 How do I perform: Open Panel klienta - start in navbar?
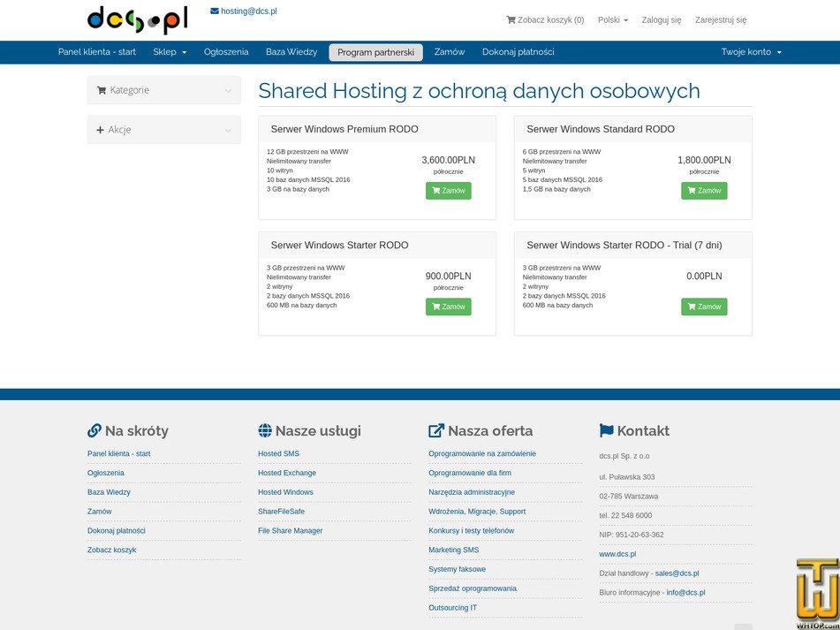tap(97, 52)
